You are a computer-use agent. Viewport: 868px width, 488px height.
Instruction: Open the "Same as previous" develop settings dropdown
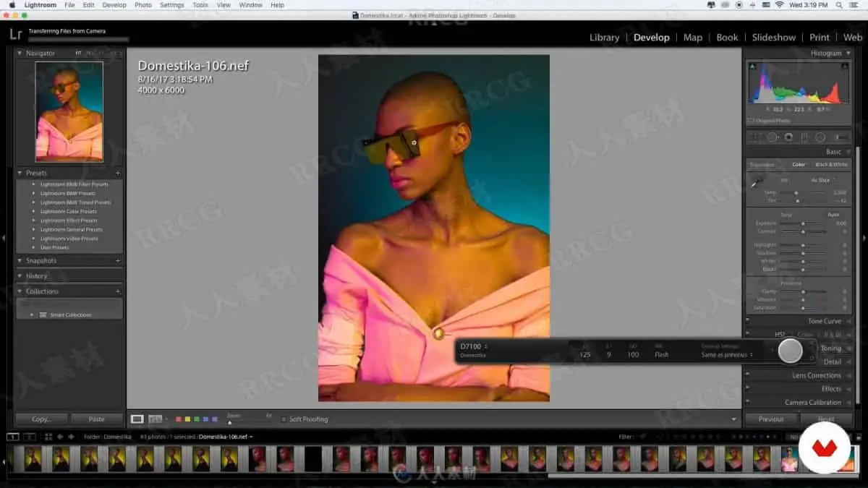[x=727, y=354]
